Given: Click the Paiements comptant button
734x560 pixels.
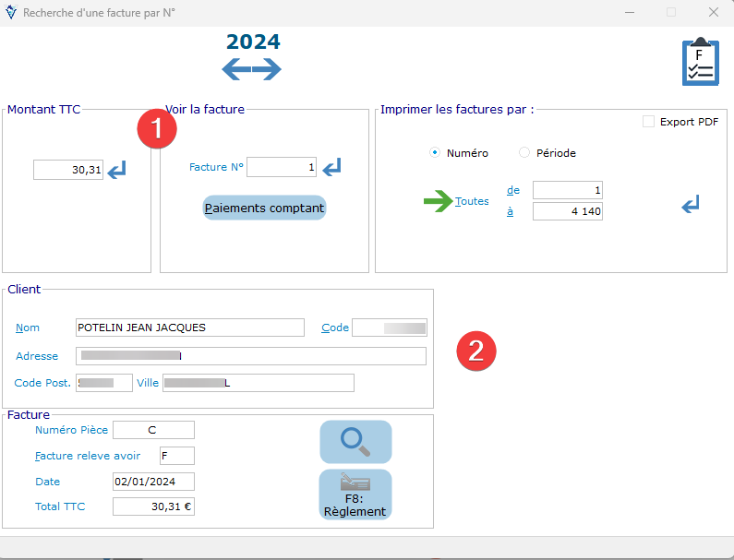Looking at the screenshot, I should (264, 208).
